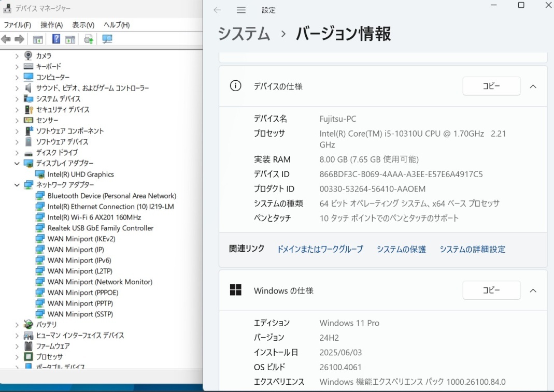Image resolution: width=554 pixels, height=392 pixels.
Task: Click the firmware category icon
Action: pyautogui.click(x=29, y=346)
